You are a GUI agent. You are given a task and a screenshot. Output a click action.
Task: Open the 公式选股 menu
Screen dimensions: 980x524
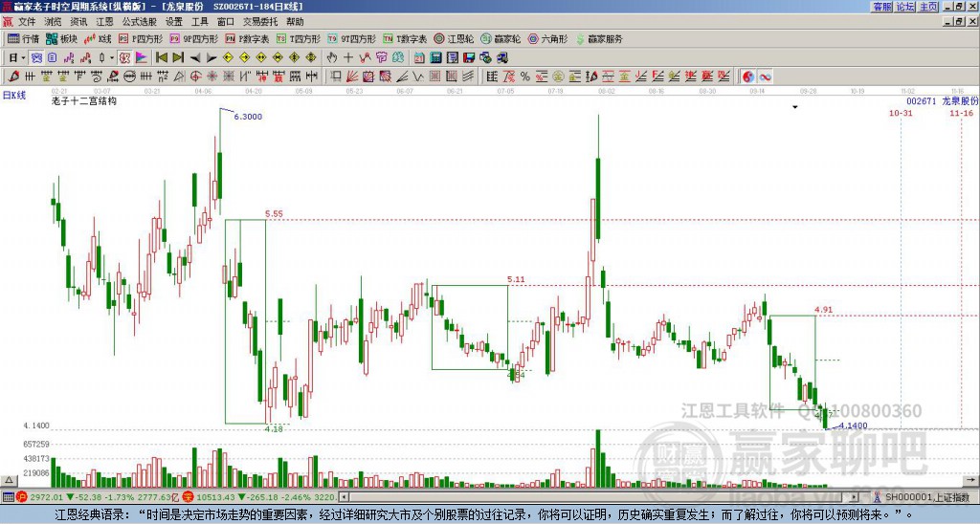[x=139, y=22]
